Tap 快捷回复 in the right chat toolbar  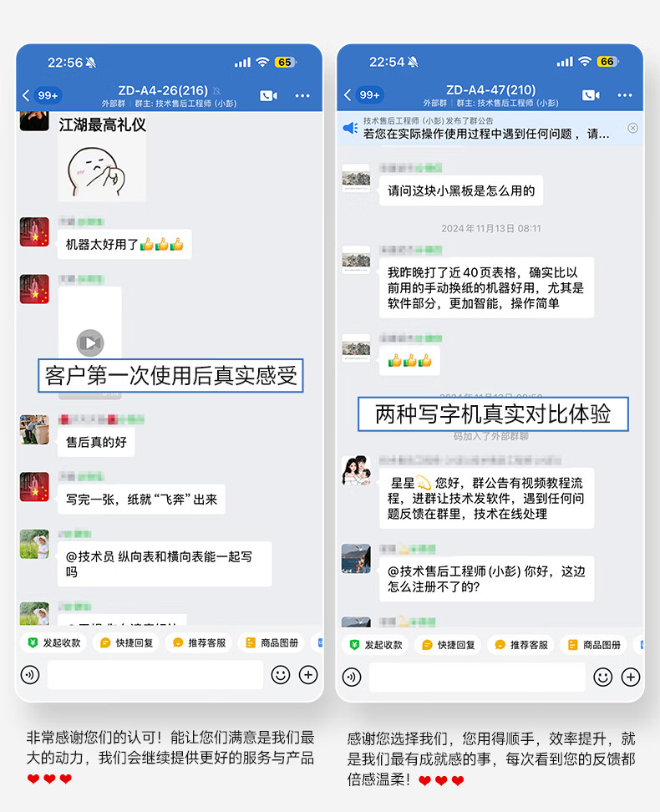pyautogui.click(x=449, y=645)
